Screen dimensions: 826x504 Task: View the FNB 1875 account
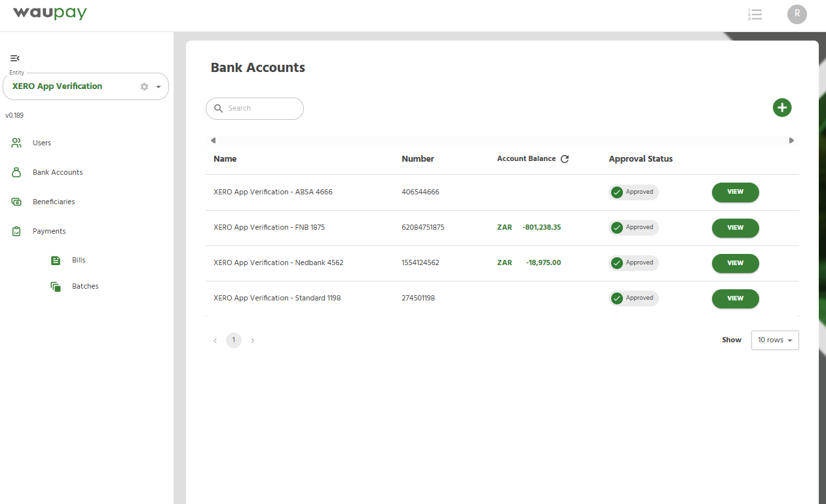pyautogui.click(x=735, y=228)
